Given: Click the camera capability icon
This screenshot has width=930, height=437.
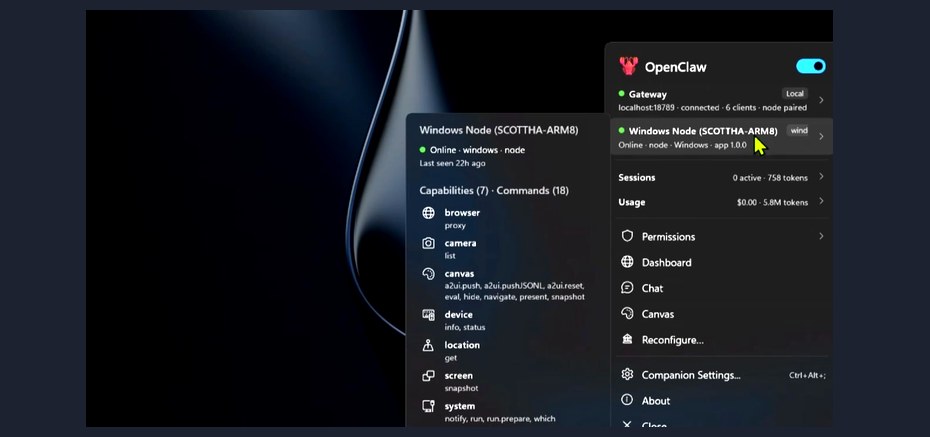Looking at the screenshot, I should tap(428, 243).
